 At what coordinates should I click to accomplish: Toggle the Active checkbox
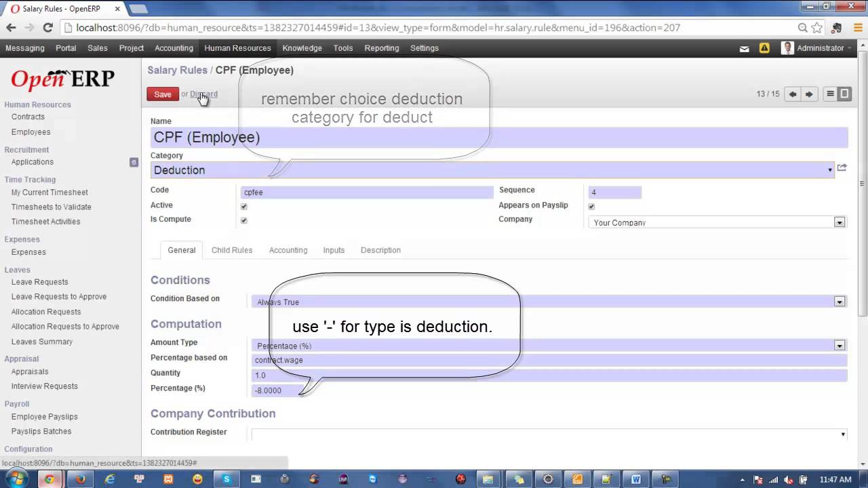click(x=244, y=206)
